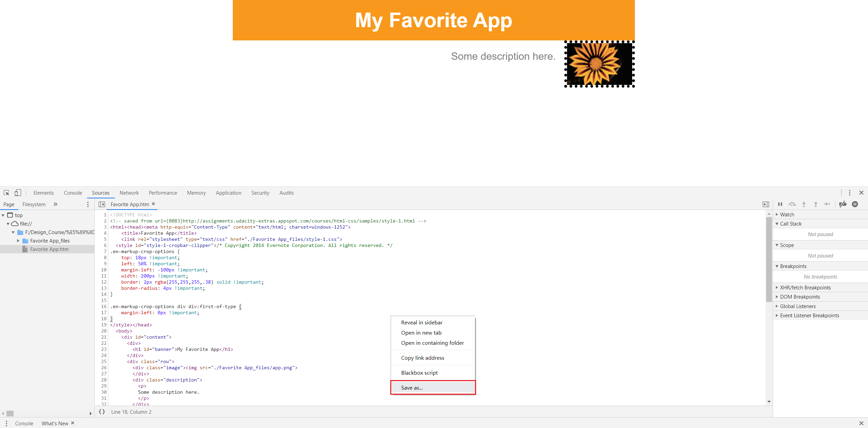Collapse the file:// tree node
Image resolution: width=868 pixels, height=428 pixels.
tap(8, 224)
